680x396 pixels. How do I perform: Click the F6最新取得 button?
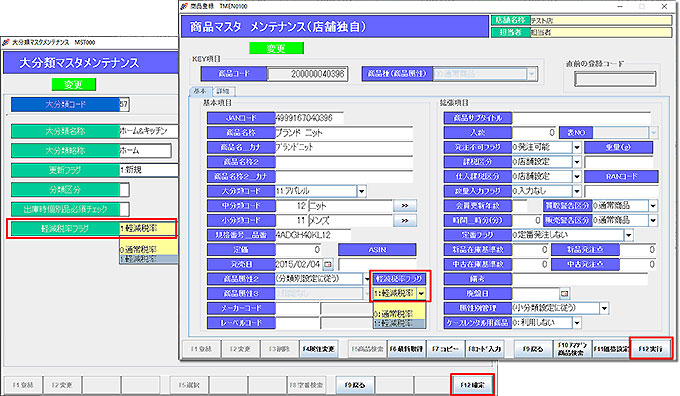click(x=406, y=349)
